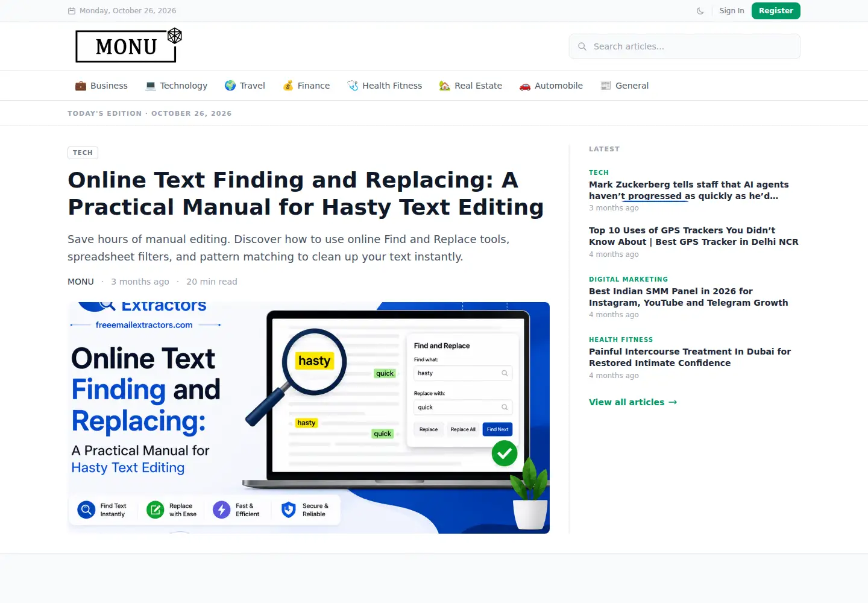
Task: Click the '20 min read' text
Action: click(212, 282)
